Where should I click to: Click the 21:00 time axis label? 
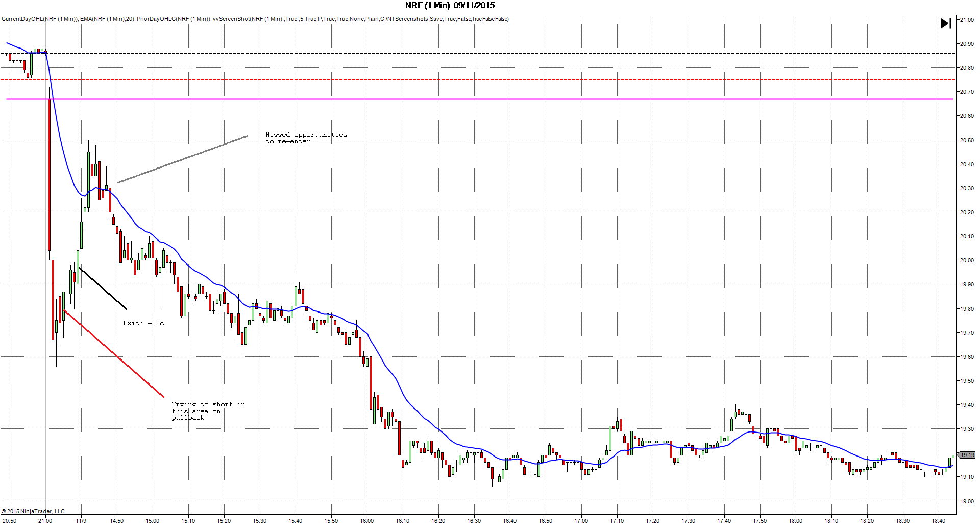[x=45, y=521]
